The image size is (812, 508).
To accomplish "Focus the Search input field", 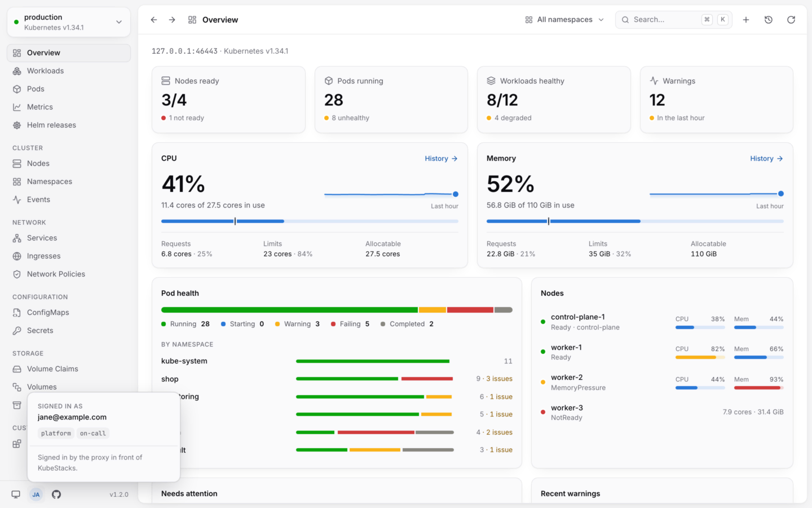I will [x=673, y=20].
